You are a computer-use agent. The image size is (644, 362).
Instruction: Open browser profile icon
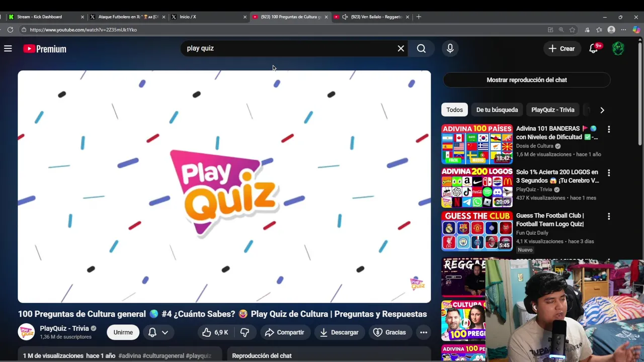click(611, 30)
